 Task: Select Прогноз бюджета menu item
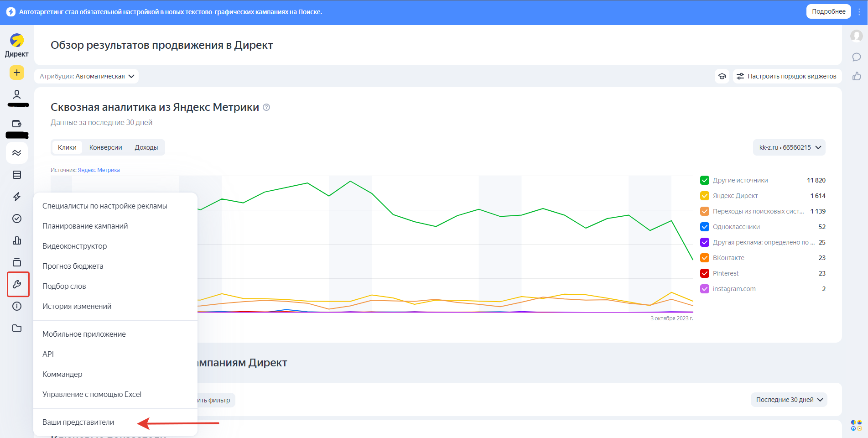point(115,266)
